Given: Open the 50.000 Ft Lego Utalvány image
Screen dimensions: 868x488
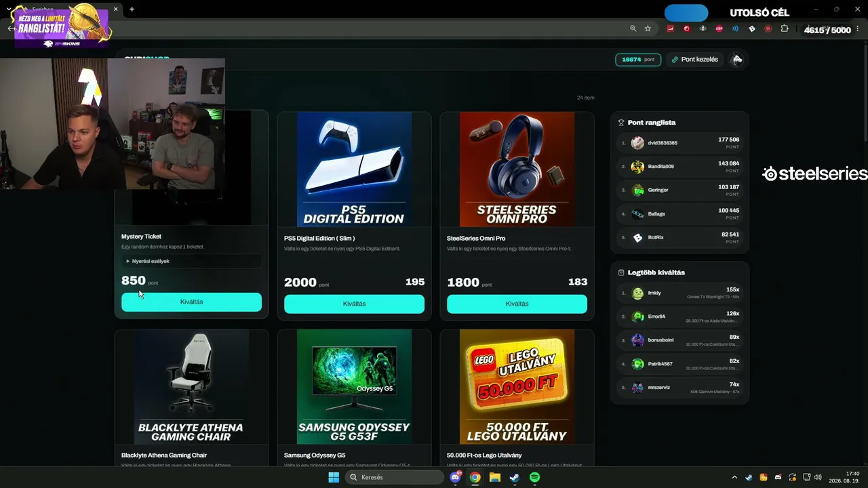Looking at the screenshot, I should click(517, 387).
